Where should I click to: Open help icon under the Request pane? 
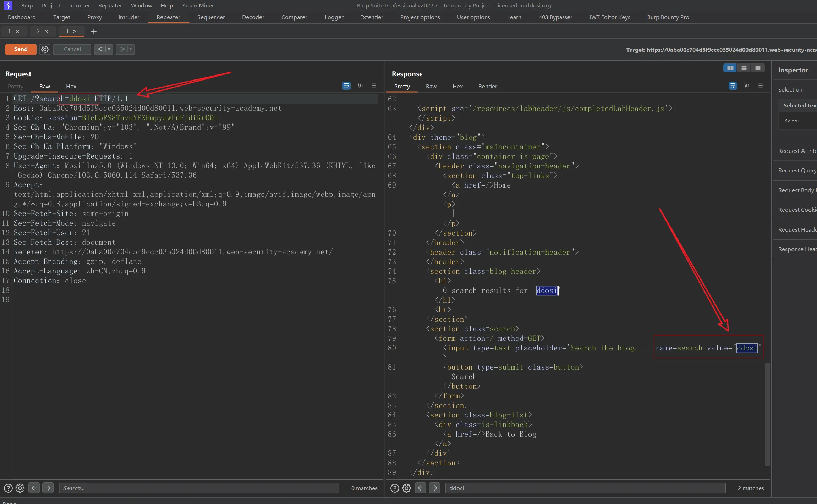(x=8, y=488)
